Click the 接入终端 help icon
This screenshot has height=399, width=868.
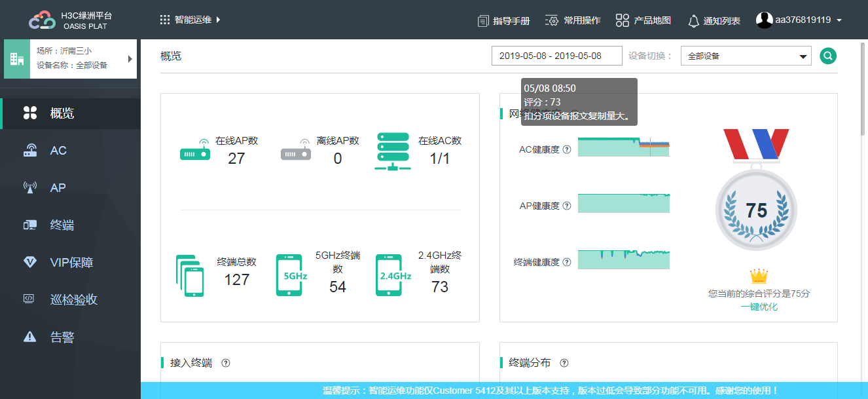click(x=226, y=363)
